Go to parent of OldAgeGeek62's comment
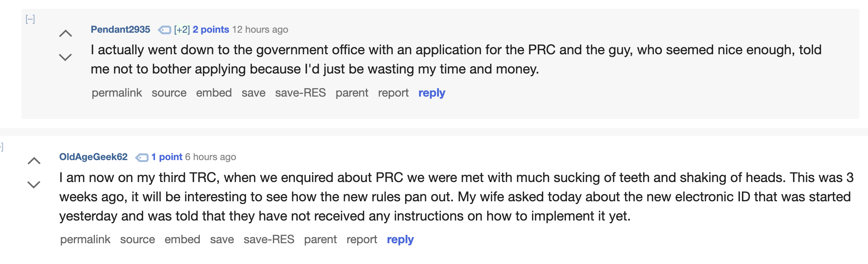 (320, 240)
